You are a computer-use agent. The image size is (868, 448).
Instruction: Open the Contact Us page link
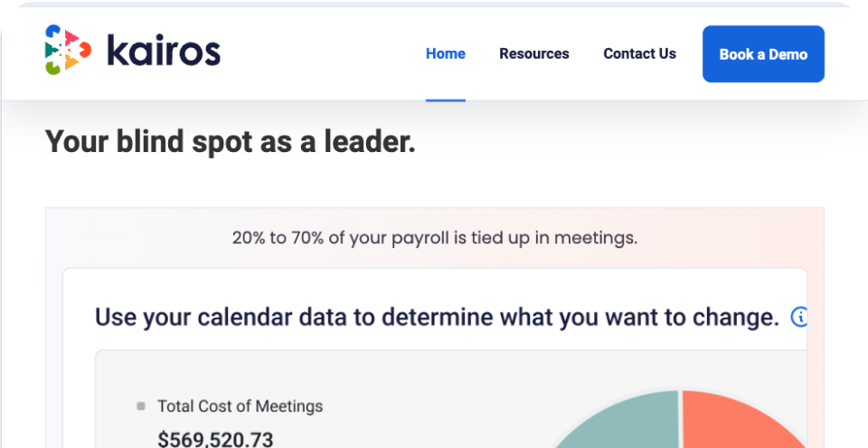pyautogui.click(x=639, y=54)
